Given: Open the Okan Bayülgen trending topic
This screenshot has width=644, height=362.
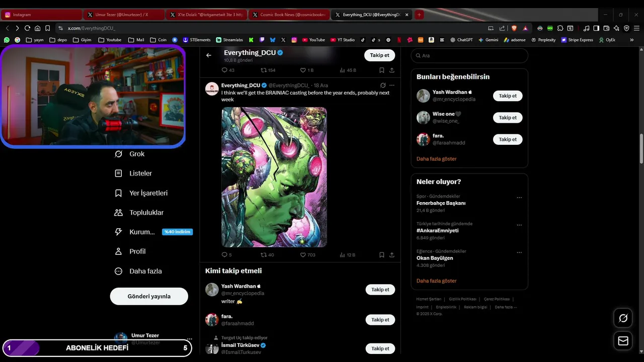Looking at the screenshot, I should coord(435,258).
